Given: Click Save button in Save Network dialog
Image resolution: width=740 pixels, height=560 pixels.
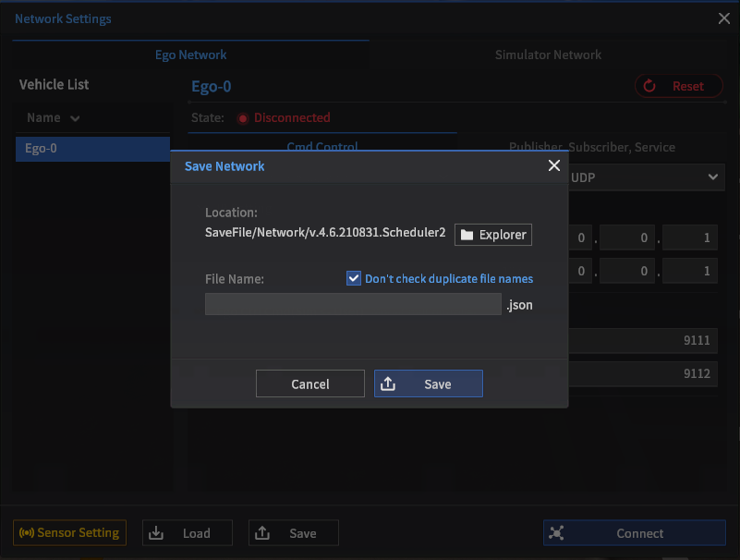Looking at the screenshot, I should coord(429,383).
